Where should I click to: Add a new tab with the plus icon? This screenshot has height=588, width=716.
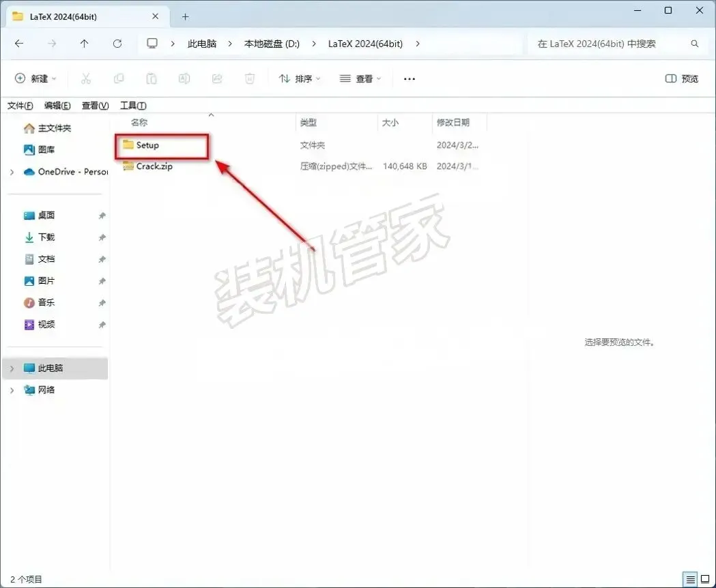185,17
